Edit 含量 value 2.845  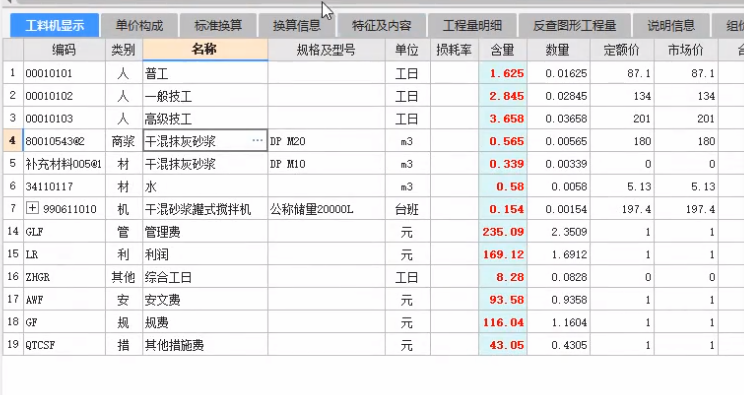[503, 96]
